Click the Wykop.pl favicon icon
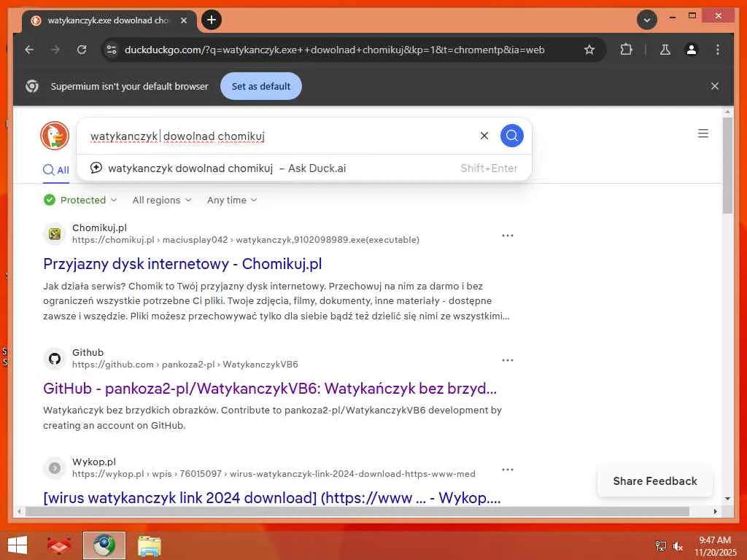 coord(55,468)
